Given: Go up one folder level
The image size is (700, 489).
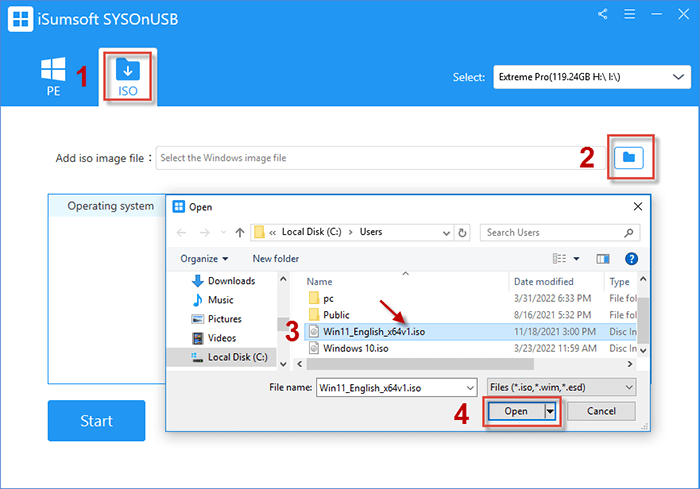Looking at the screenshot, I should click(x=240, y=233).
